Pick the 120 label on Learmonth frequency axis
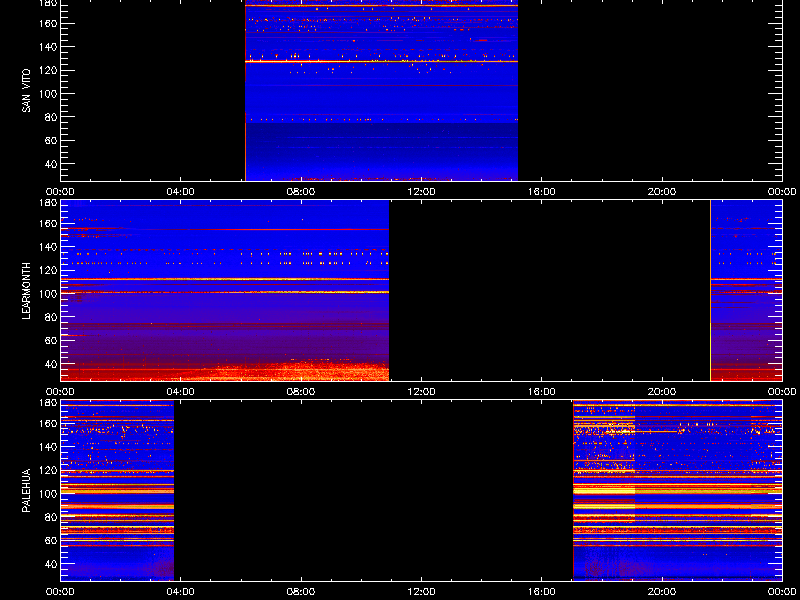 click(48, 270)
